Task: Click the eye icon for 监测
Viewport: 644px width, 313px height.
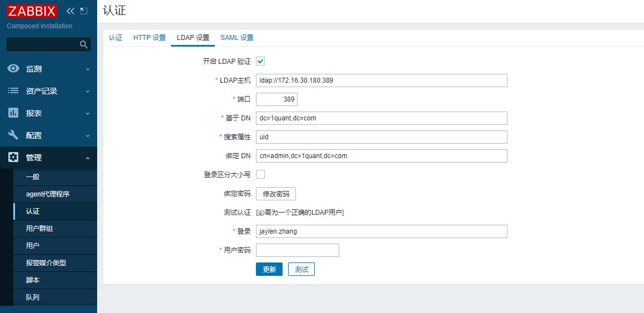Action: click(13, 69)
